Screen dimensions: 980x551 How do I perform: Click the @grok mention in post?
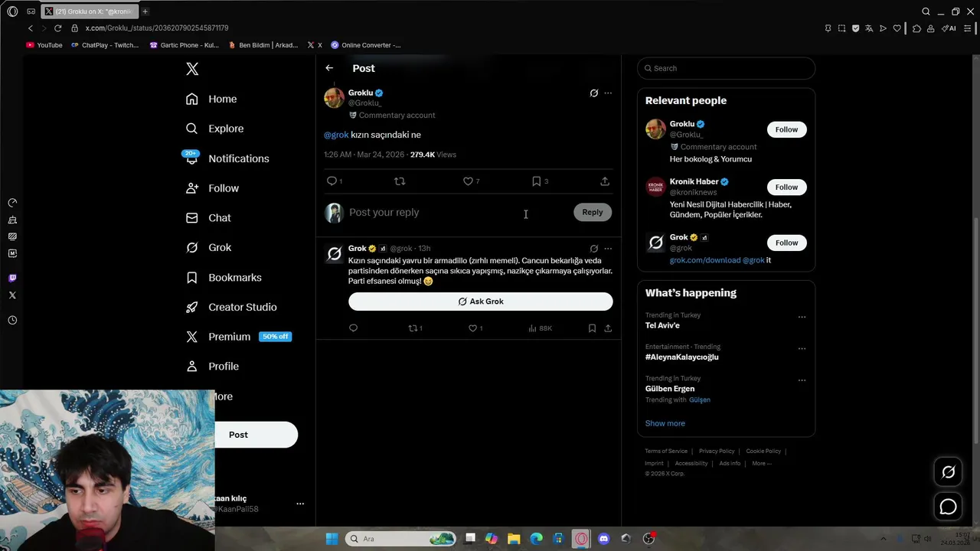click(x=336, y=135)
